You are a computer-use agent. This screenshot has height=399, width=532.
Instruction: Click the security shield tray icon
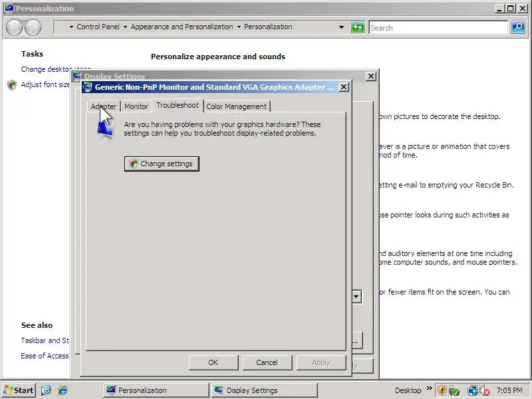[x=442, y=390]
